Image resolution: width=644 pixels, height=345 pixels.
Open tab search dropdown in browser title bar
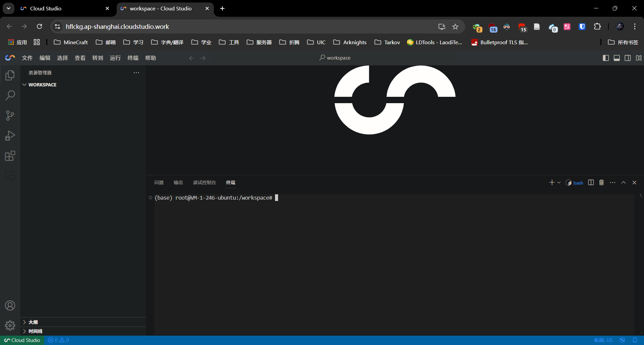(8, 8)
